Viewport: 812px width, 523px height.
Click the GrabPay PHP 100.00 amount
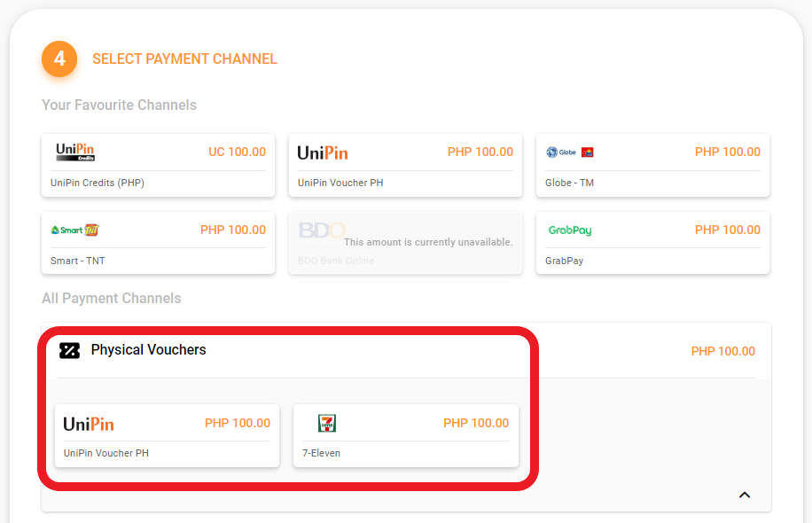(x=728, y=230)
